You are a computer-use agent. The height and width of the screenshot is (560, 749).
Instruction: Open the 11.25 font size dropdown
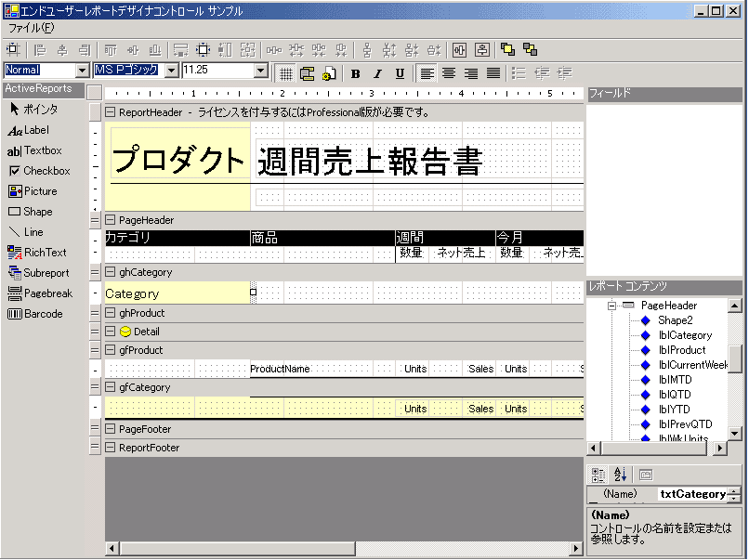(x=260, y=71)
